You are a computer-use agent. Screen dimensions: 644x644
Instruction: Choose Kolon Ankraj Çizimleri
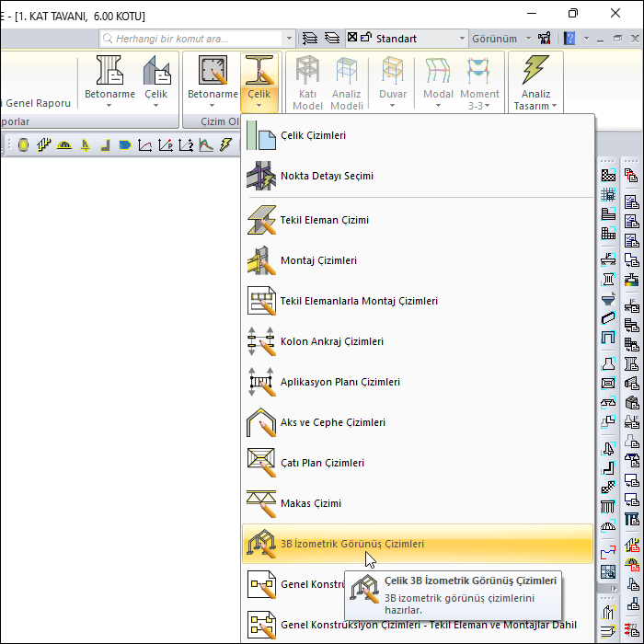(x=418, y=341)
